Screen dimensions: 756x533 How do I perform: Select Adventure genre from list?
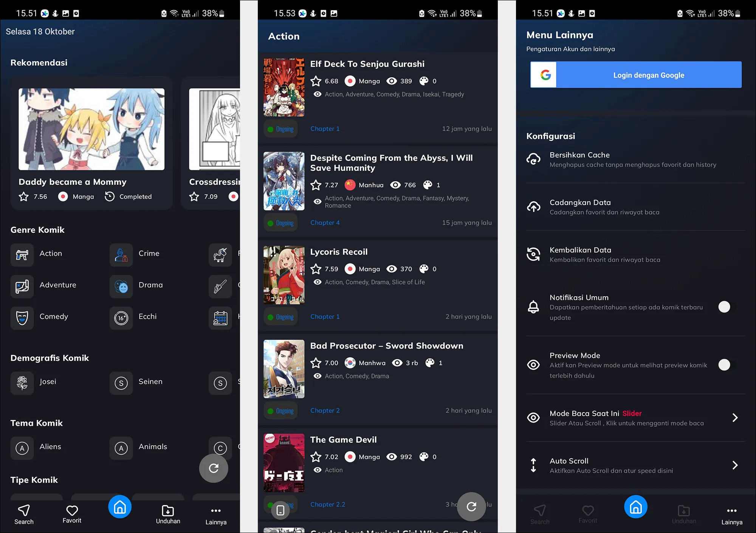[58, 284]
